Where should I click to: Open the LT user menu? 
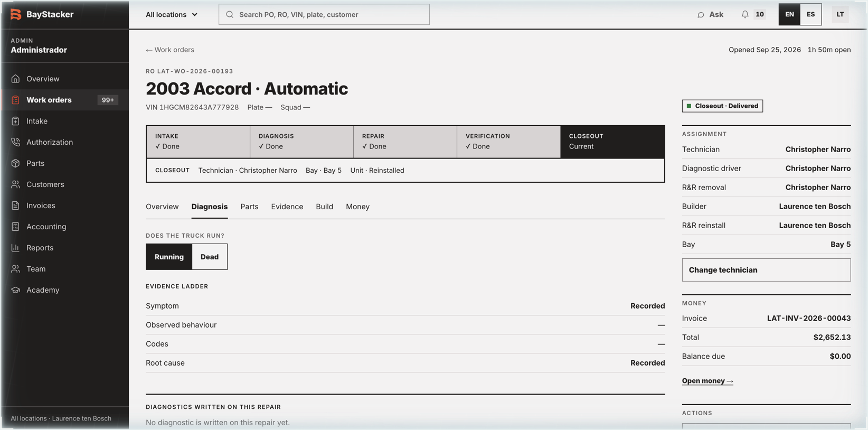[840, 14]
